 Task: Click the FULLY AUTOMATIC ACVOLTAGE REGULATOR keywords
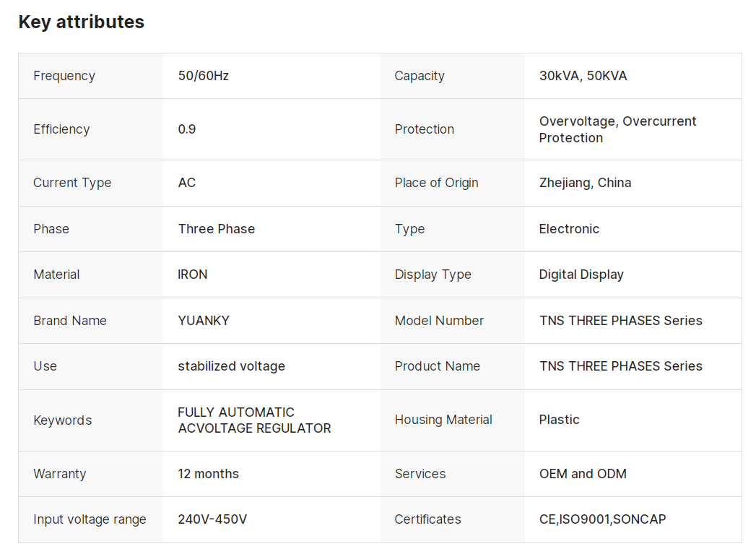point(254,420)
